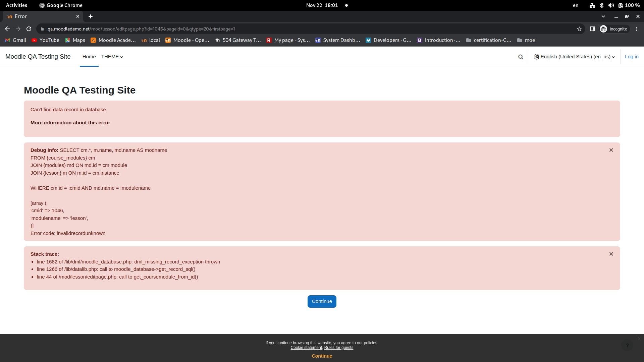This screenshot has width=644, height=362.
Task: Open More information about this error
Action: click(x=70, y=123)
